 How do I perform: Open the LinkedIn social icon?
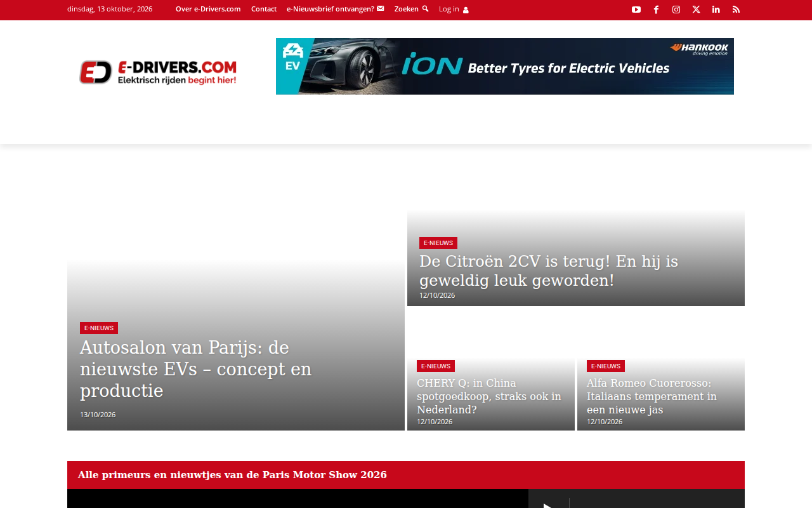tap(716, 10)
